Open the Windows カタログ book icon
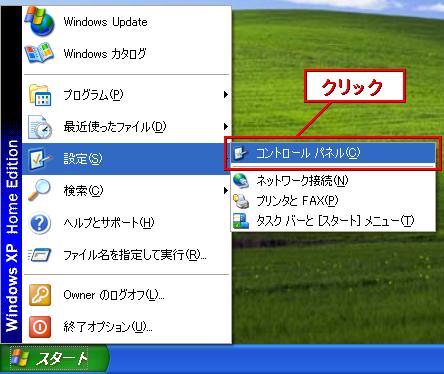 [x=39, y=53]
